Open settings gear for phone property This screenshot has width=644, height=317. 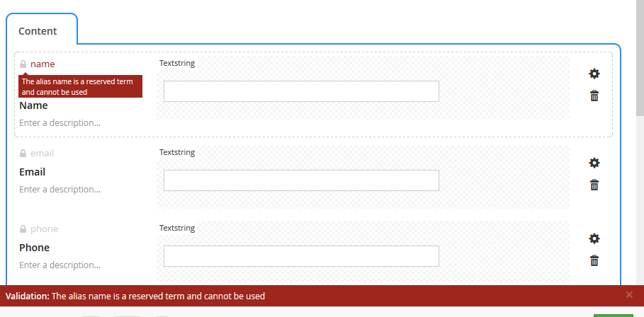tap(594, 238)
